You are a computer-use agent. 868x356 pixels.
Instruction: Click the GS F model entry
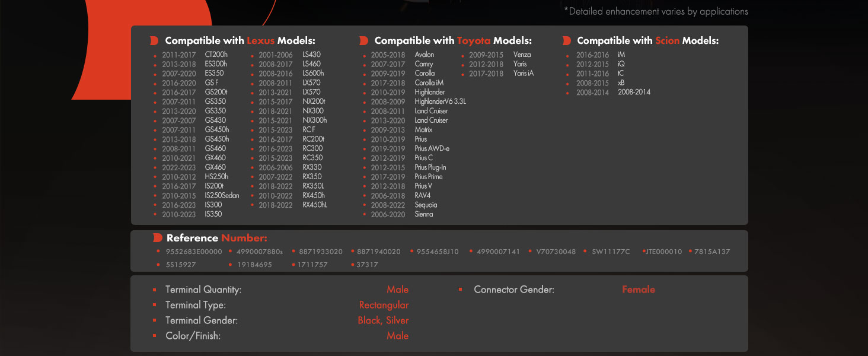tap(212, 83)
